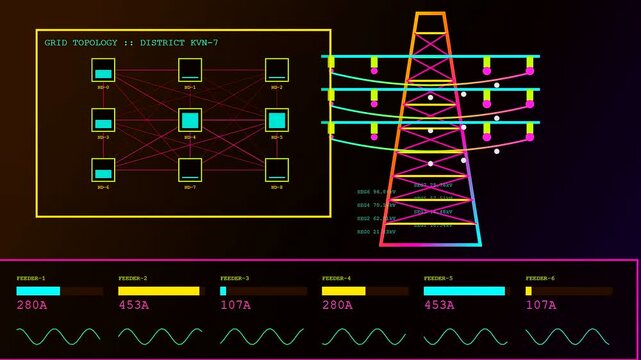The width and height of the screenshot is (641, 360).
Task: Select node ND-1 in the grid topology
Action: (190, 70)
